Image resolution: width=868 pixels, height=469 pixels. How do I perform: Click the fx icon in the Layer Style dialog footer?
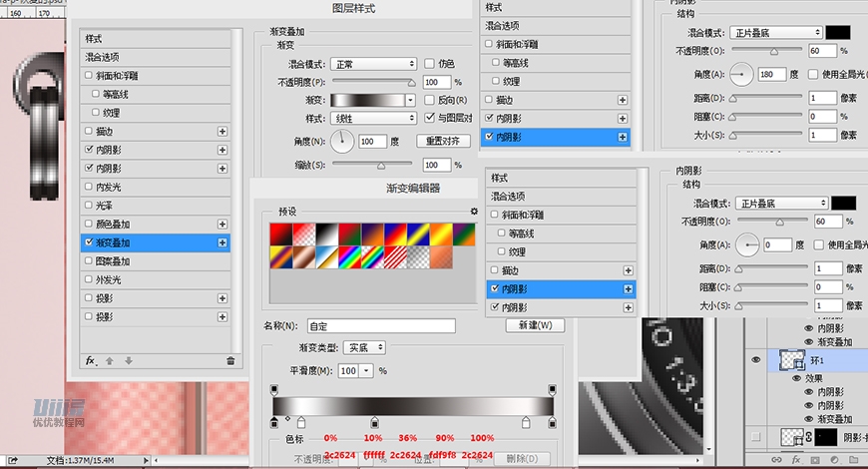[92, 361]
